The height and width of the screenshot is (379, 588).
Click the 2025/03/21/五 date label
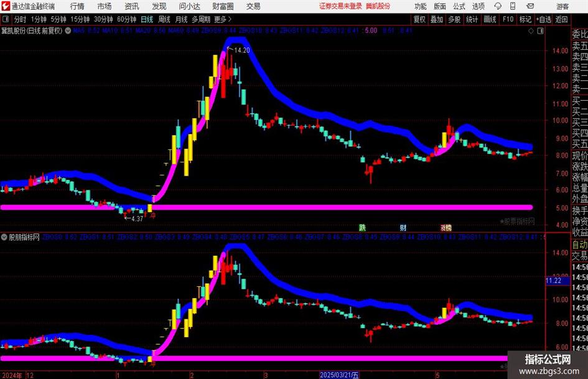click(x=339, y=375)
